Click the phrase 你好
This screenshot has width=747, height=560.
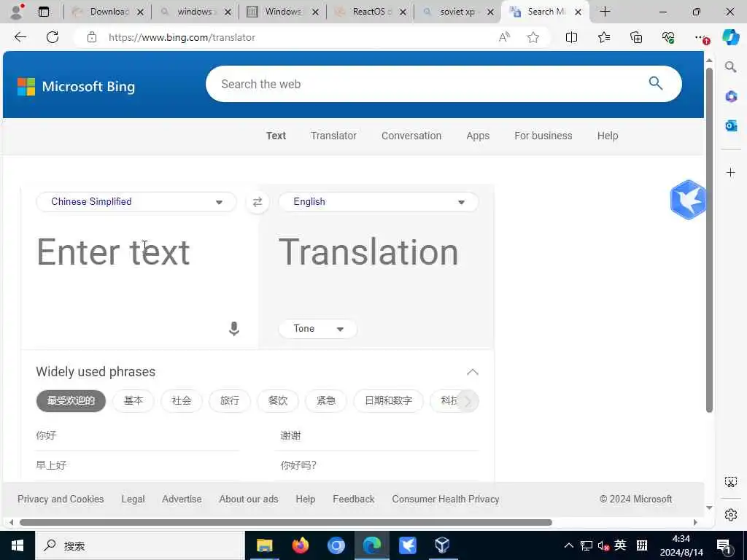pos(46,435)
